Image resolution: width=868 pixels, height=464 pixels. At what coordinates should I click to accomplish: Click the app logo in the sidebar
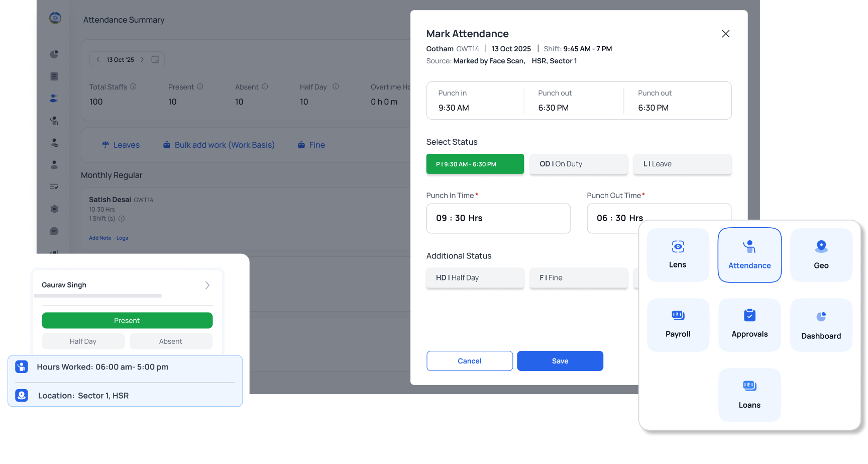tap(55, 18)
